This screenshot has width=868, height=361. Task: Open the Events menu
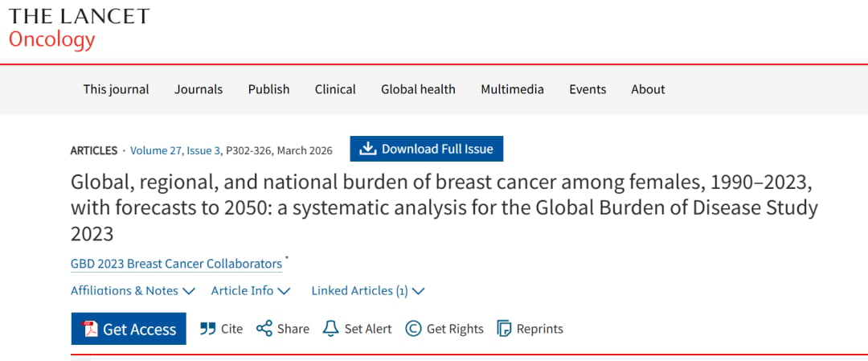[588, 89]
